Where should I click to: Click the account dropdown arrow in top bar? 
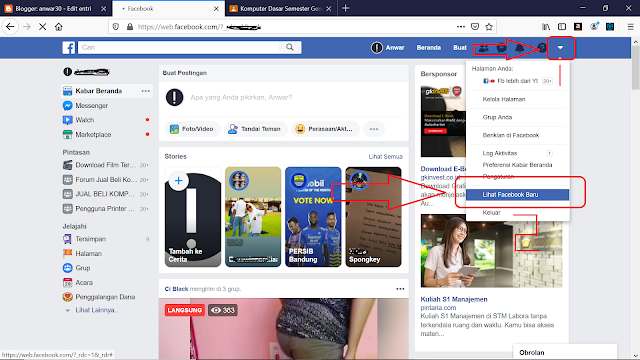[x=560, y=48]
